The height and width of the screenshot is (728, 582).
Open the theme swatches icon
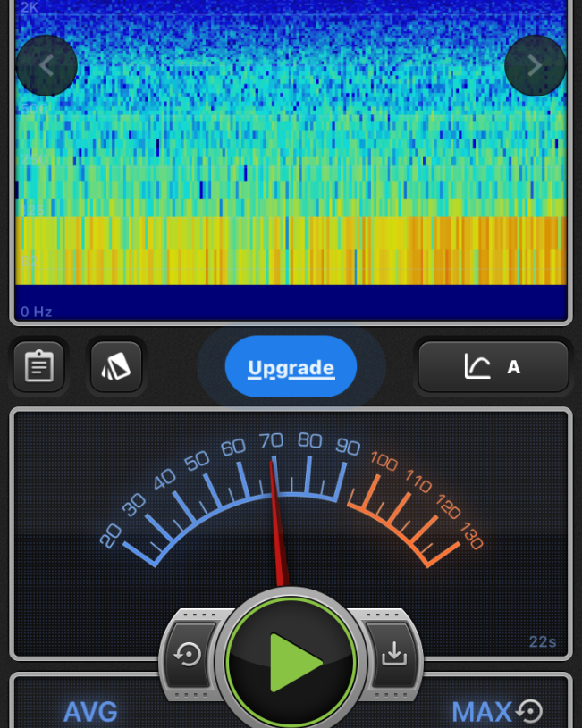[x=116, y=366]
